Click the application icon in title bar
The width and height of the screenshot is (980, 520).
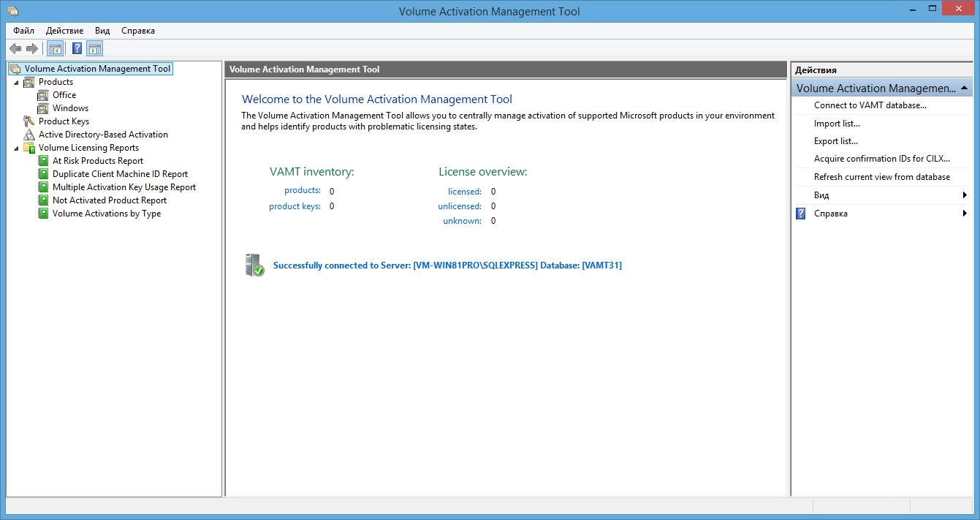(12, 11)
